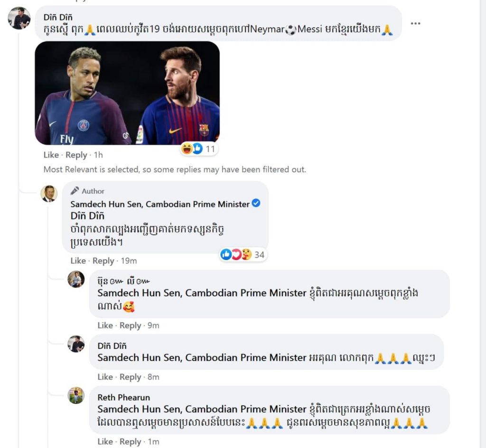Open reactions on the 11-reaction football photo comment

coord(198,149)
